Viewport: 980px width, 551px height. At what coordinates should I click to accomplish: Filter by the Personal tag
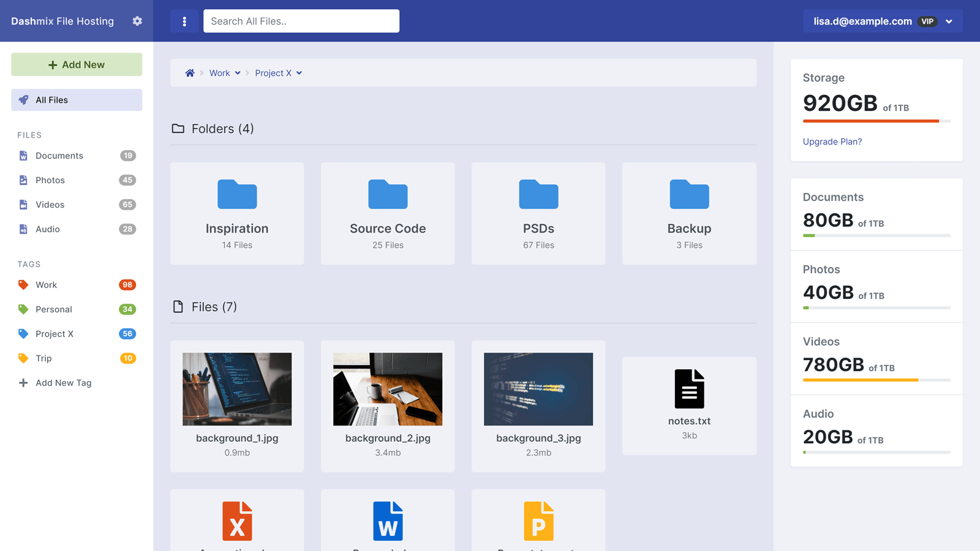54,309
